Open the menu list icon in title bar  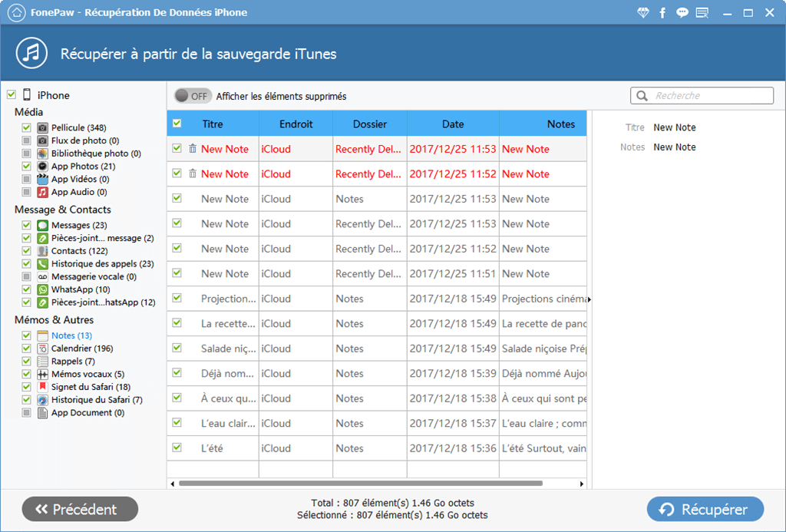click(702, 13)
